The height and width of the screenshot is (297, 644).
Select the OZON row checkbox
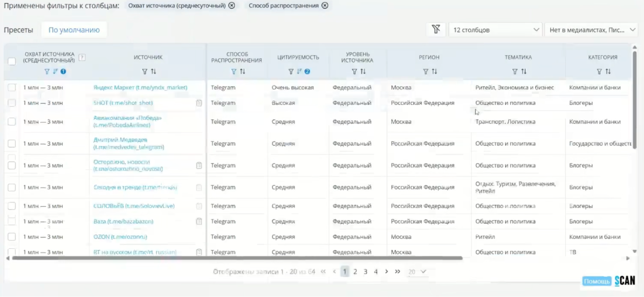(x=12, y=237)
